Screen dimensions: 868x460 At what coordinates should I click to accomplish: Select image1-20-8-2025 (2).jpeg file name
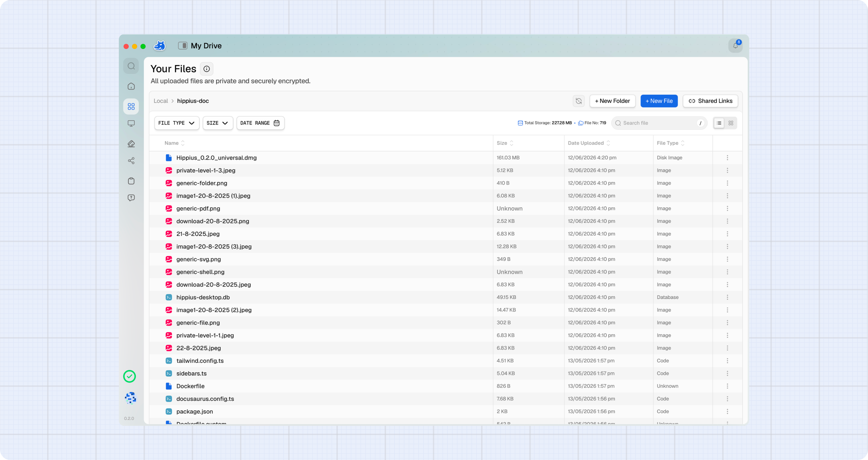[x=214, y=310]
